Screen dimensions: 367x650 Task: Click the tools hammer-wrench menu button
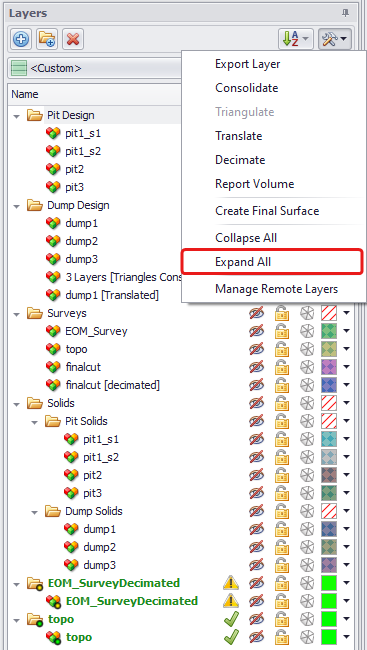[x=335, y=39]
